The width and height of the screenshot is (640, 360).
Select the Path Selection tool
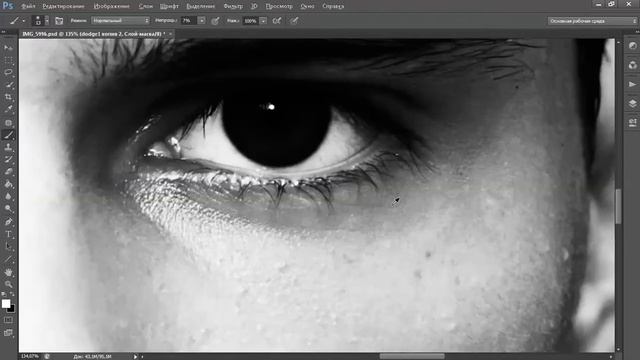pyautogui.click(x=8, y=246)
